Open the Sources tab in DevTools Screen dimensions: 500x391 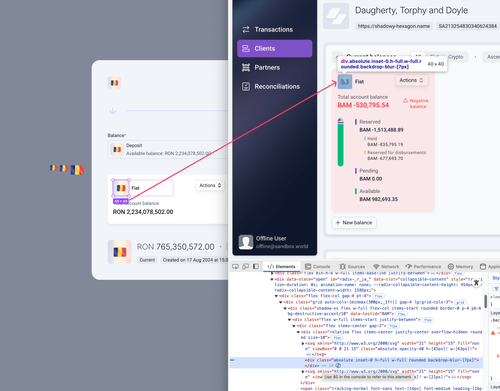tap(352, 267)
